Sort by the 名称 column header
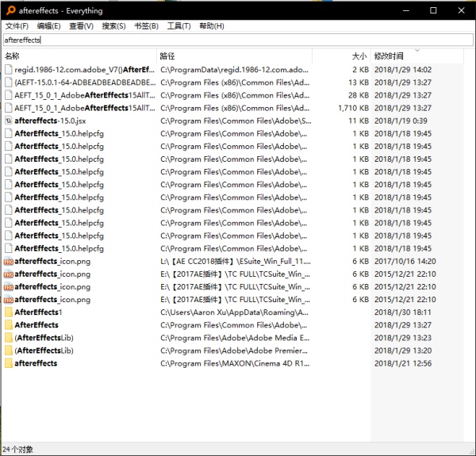Viewport: 476px width, 456px height. click(x=79, y=56)
